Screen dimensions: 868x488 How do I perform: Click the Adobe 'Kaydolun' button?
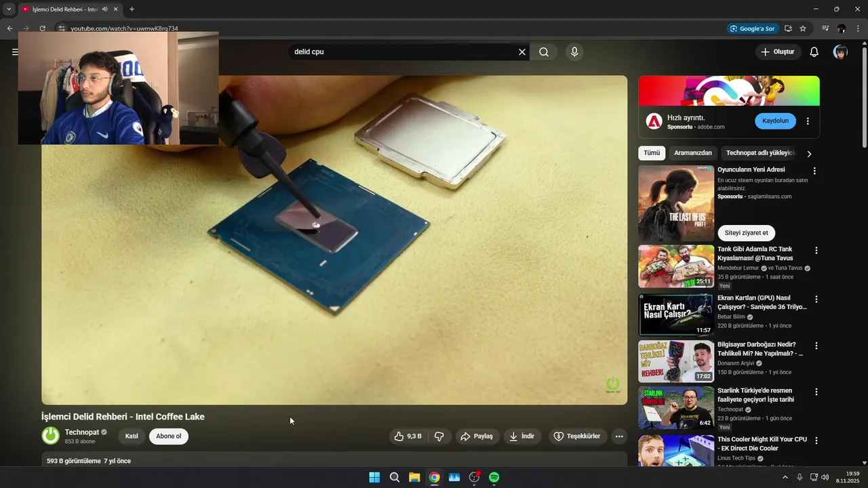(x=775, y=121)
